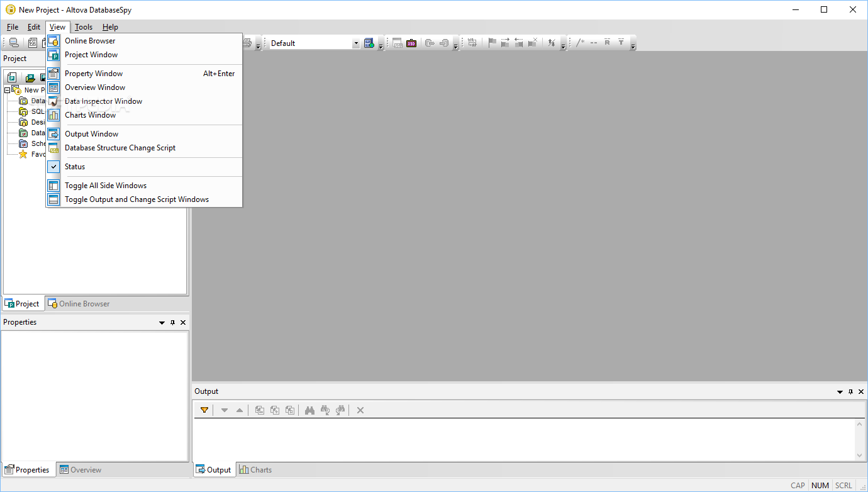
Task: Toggle Online Browser in View menu
Action: 144,41
